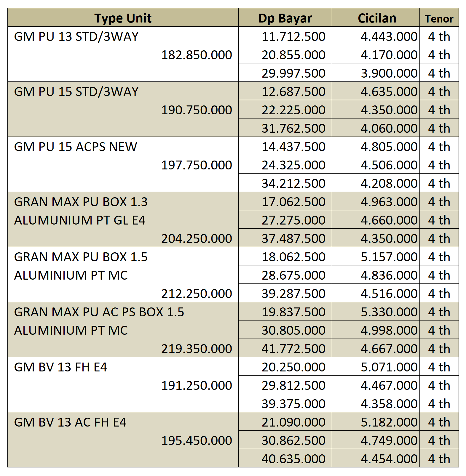Click the Dp Bayar column header
The image size is (466, 476).
[285, 18]
